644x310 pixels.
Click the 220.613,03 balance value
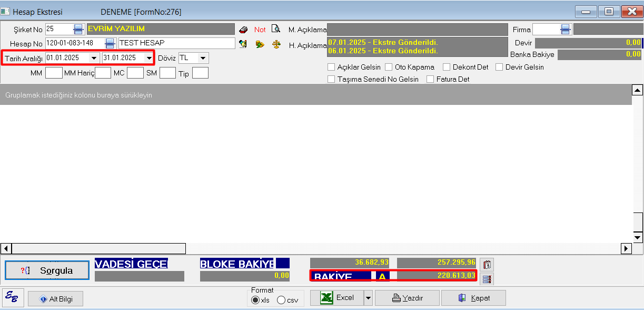click(437, 276)
